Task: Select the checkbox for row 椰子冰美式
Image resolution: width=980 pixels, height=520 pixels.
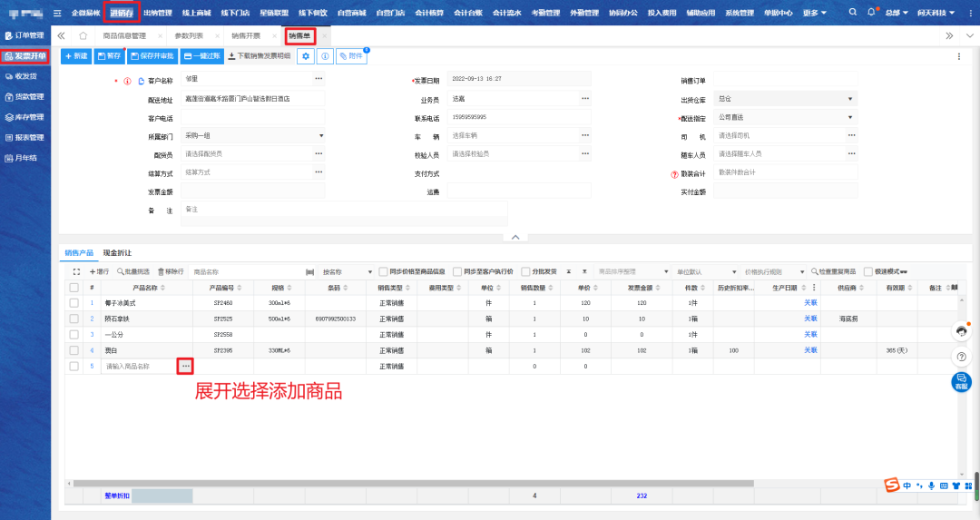Action: (73, 303)
